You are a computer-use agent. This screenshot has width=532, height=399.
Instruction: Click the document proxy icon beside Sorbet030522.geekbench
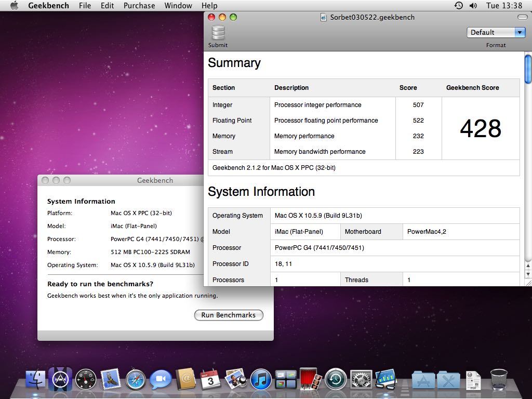point(324,17)
